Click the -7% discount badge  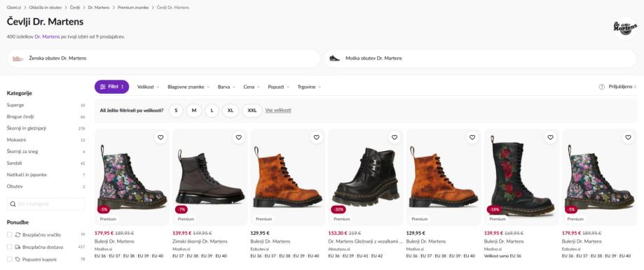(x=181, y=209)
